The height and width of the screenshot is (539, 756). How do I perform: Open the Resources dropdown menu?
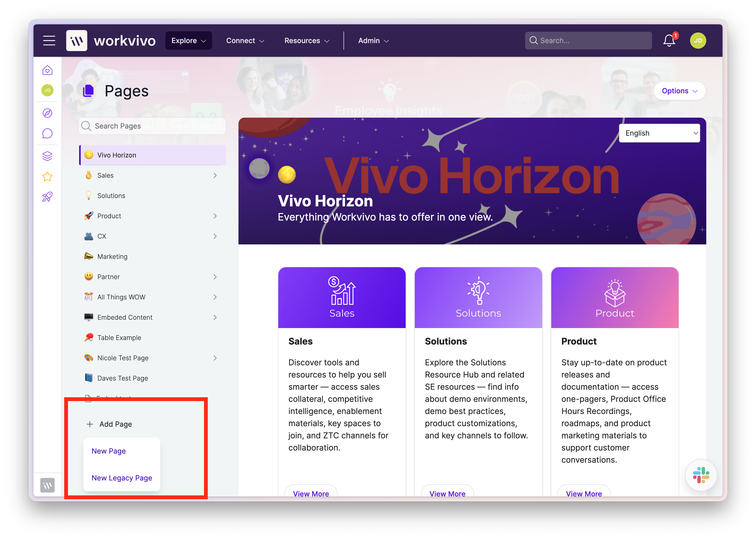tap(307, 41)
